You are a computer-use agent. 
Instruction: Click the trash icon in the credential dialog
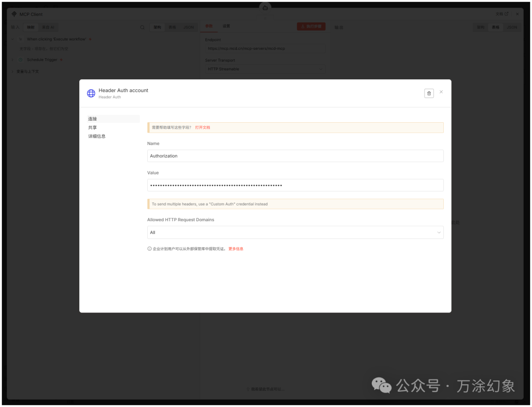[429, 93]
